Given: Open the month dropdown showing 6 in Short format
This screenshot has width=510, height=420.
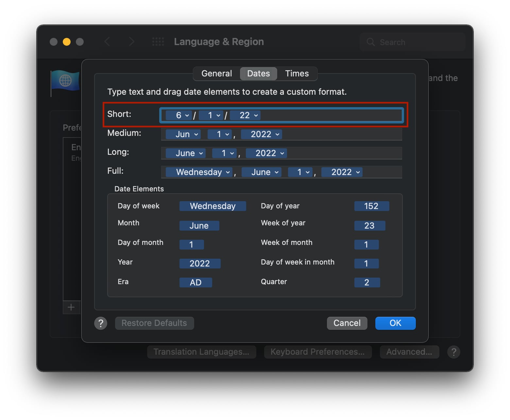Looking at the screenshot, I should (x=179, y=115).
